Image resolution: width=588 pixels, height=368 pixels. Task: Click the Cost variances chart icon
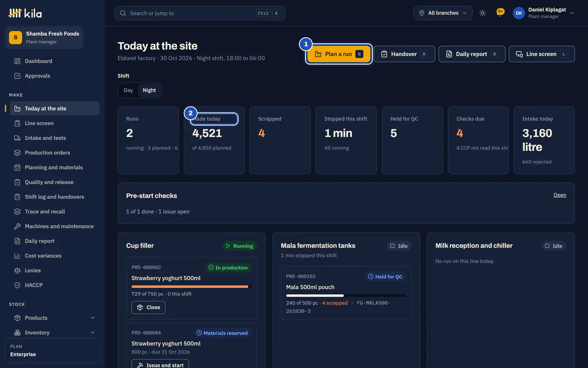pyautogui.click(x=17, y=256)
